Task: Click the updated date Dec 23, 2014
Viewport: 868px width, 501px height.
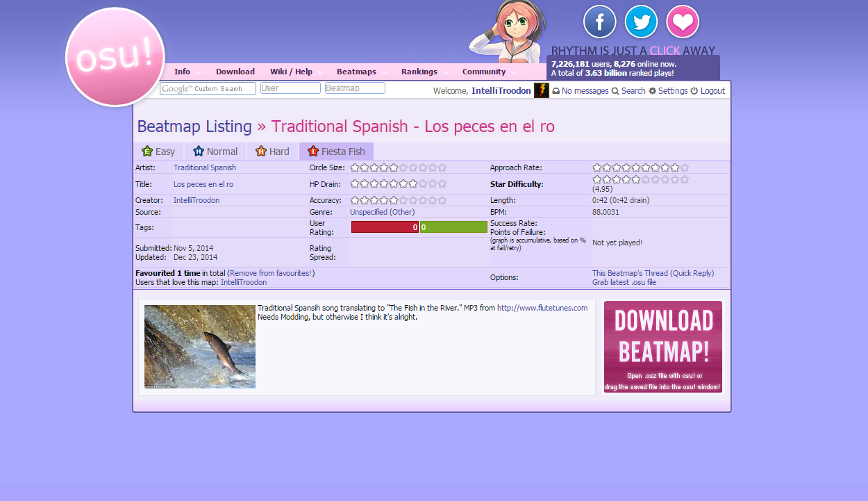Action: click(x=196, y=257)
